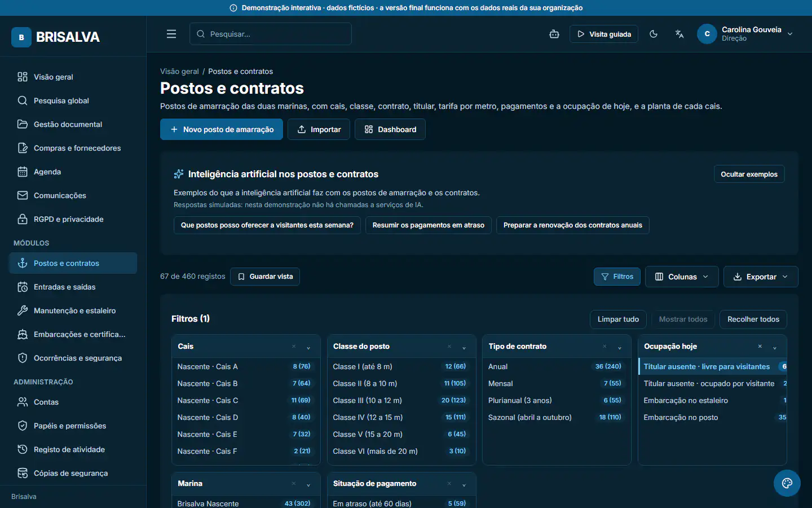
Task: Collapse the Classe do posto panel chevron
Action: [x=464, y=347]
